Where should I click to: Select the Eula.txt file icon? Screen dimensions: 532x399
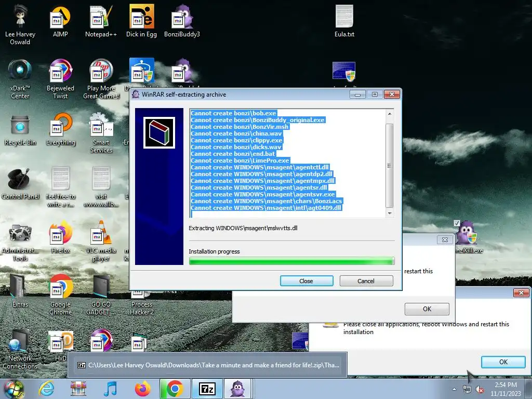point(344,22)
